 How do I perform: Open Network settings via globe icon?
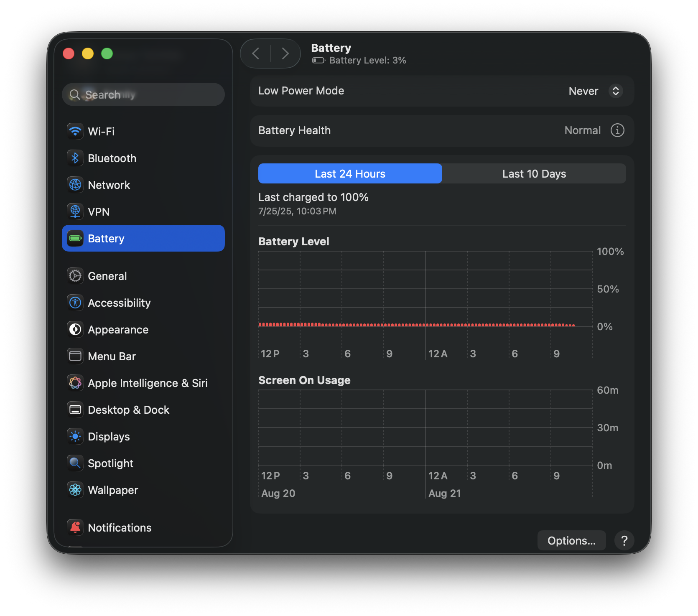[75, 185]
